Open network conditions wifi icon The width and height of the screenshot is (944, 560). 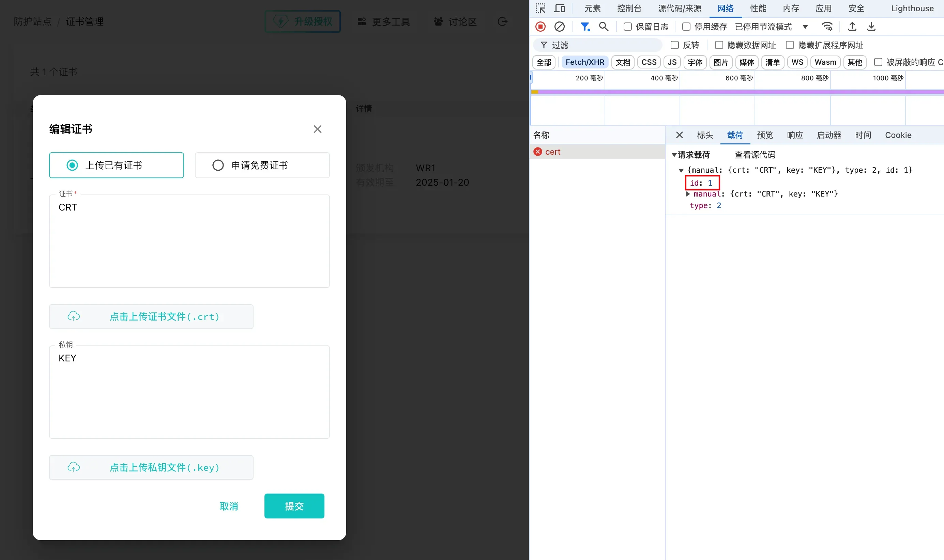827,27
